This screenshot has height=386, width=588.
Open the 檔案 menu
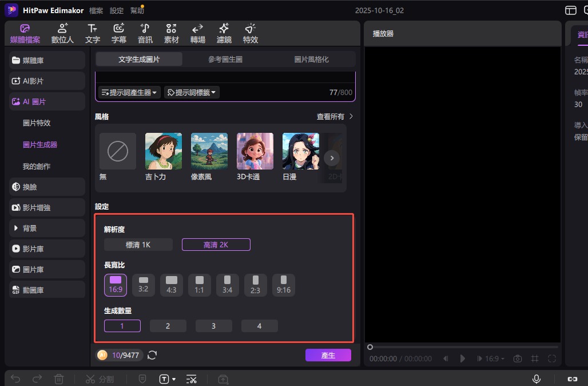(x=96, y=10)
